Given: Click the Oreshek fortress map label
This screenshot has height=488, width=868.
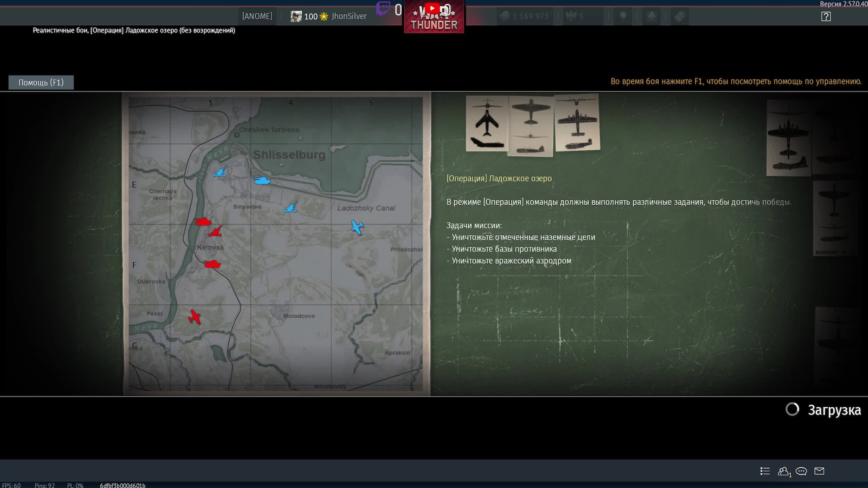Looking at the screenshot, I should click(269, 130).
